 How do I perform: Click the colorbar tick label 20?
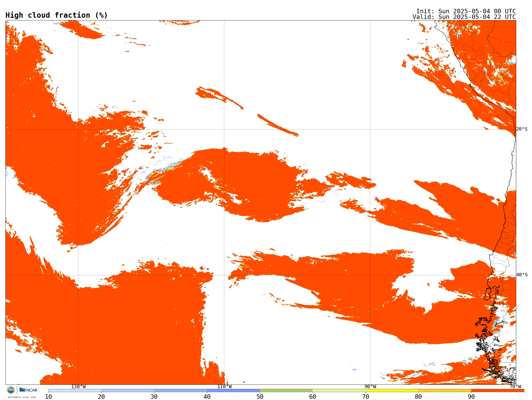pos(101,397)
